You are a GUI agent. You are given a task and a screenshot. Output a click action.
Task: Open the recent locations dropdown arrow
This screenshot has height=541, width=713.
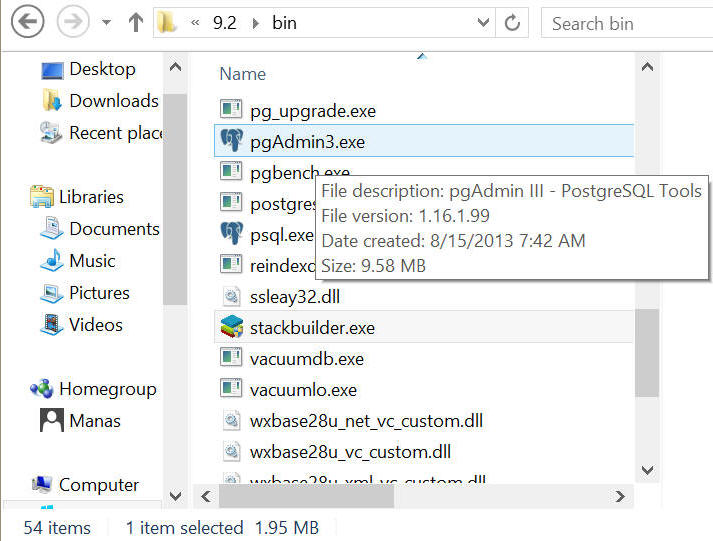(x=106, y=22)
